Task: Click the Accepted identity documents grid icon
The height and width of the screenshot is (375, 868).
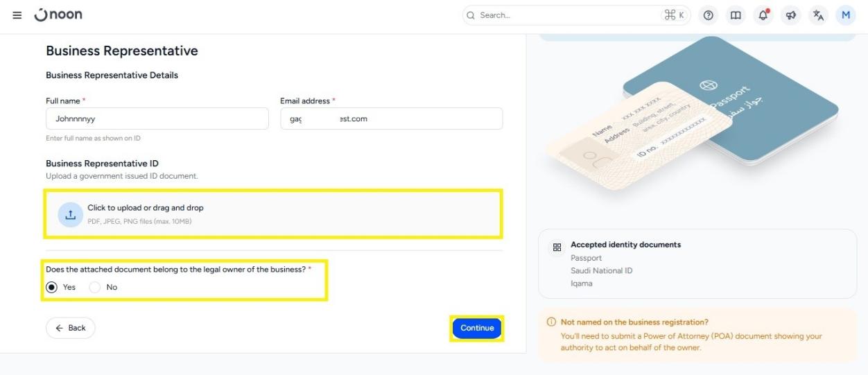Action: (x=556, y=247)
